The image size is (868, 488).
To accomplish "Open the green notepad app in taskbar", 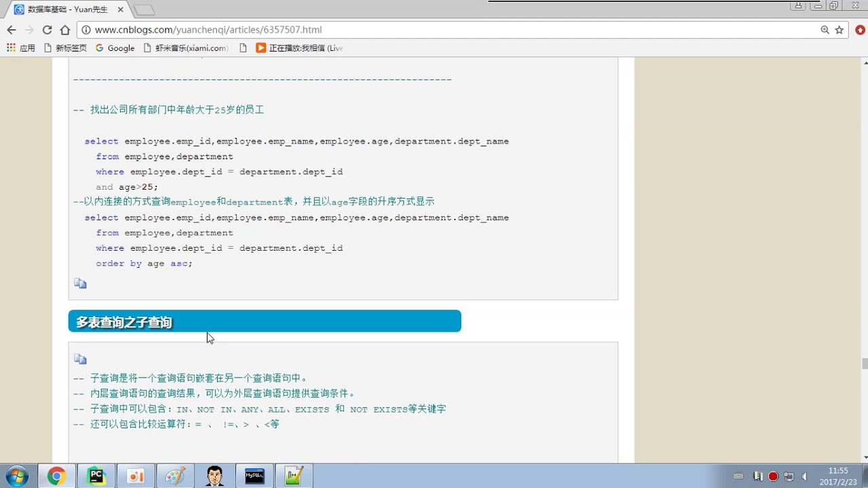I will (294, 476).
